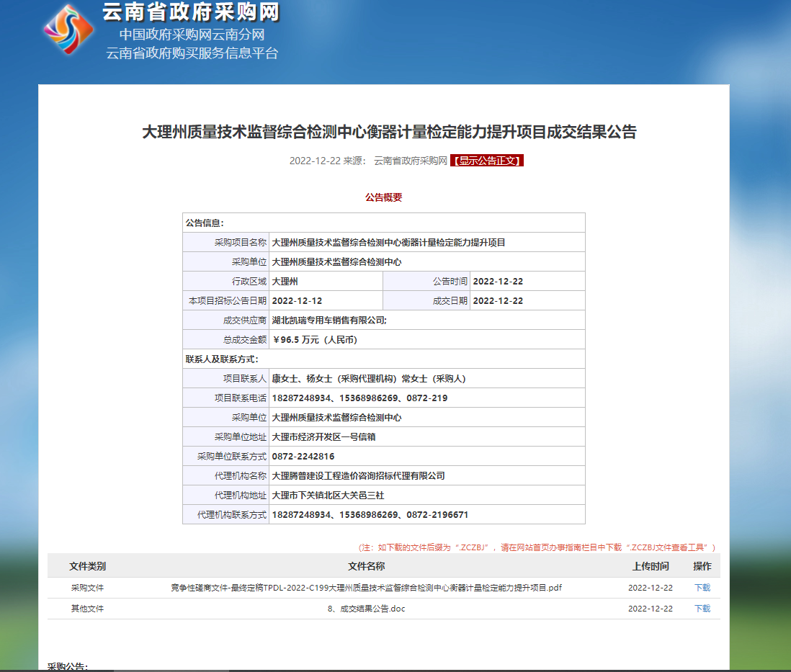Click the source 云南省政府采购网 next to date
This screenshot has height=672, width=791.
(411, 161)
